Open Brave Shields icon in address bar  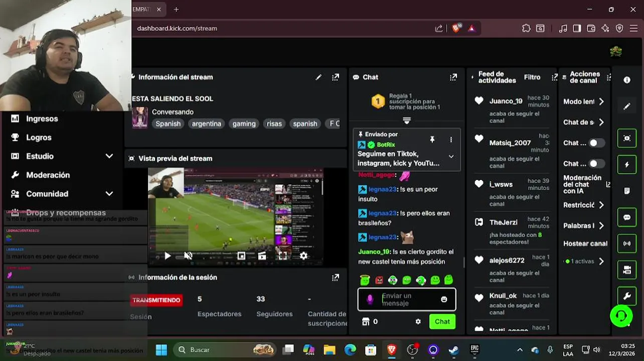coord(456,29)
